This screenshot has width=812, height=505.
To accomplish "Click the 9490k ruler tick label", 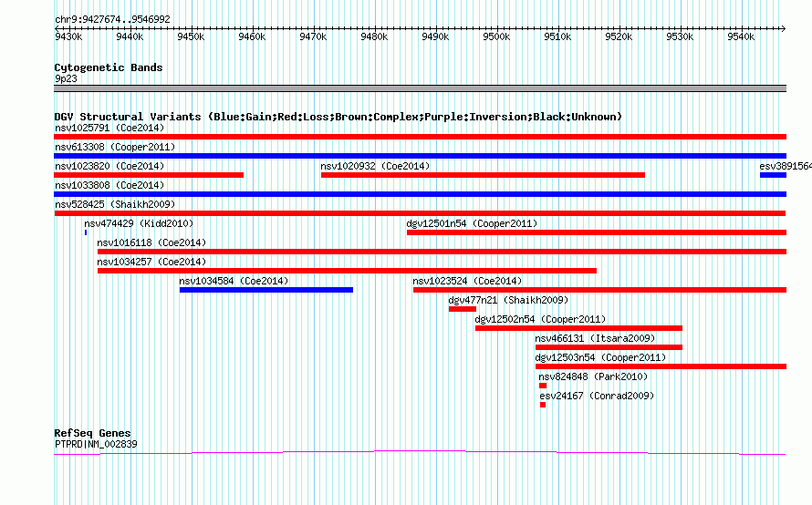I will (x=435, y=36).
